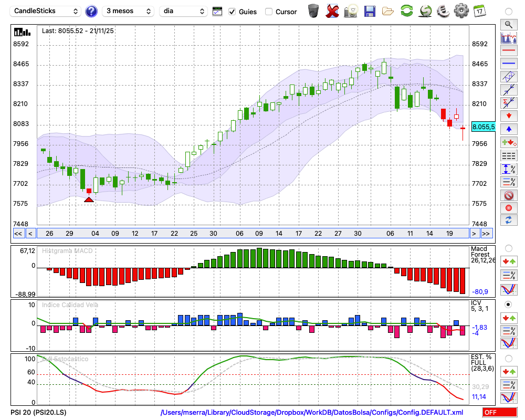Select the sigma trend line tool

pyautogui.click(x=509, y=103)
